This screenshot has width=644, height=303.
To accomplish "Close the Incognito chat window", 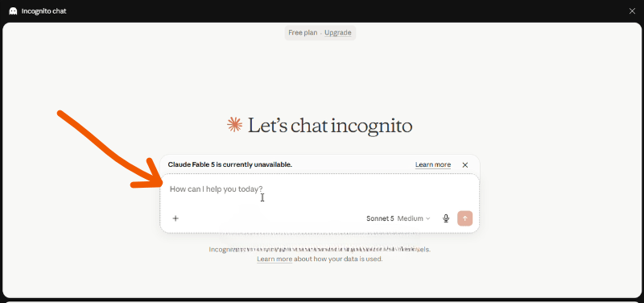I will coord(632,11).
